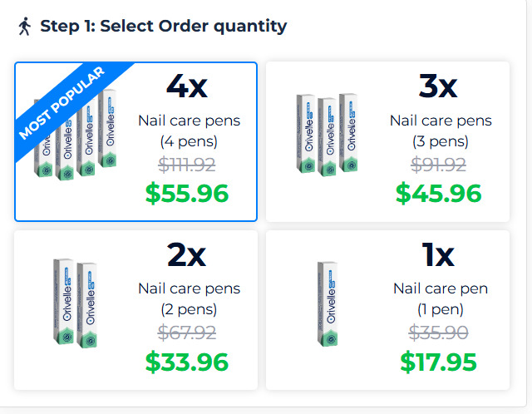532x414 pixels.
Task: Click the two-pen product image
Action: coord(71,303)
